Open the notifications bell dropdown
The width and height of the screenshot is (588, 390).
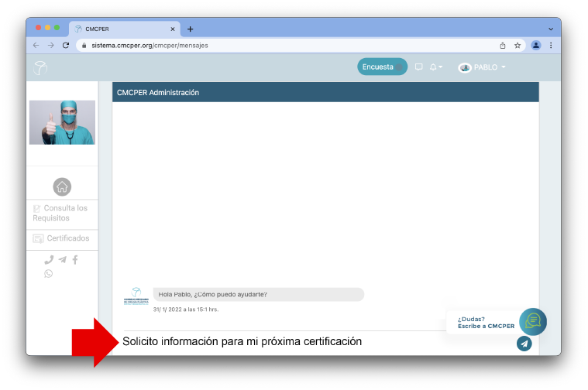coord(435,67)
